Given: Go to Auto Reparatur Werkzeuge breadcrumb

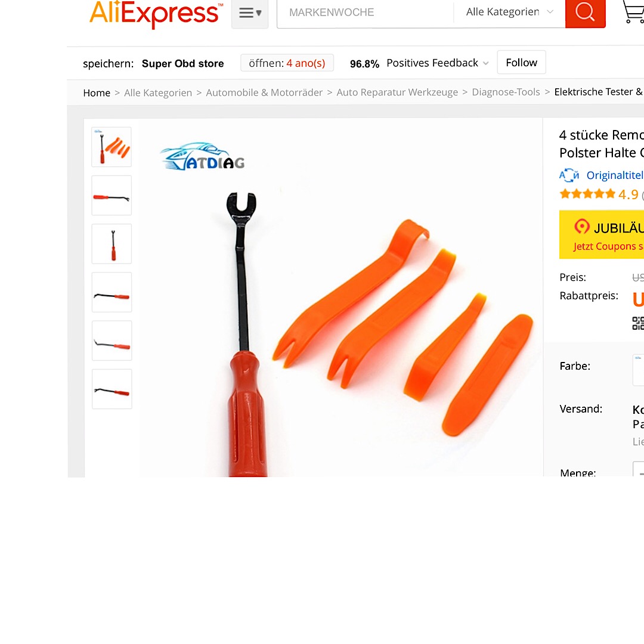Looking at the screenshot, I should [x=397, y=92].
